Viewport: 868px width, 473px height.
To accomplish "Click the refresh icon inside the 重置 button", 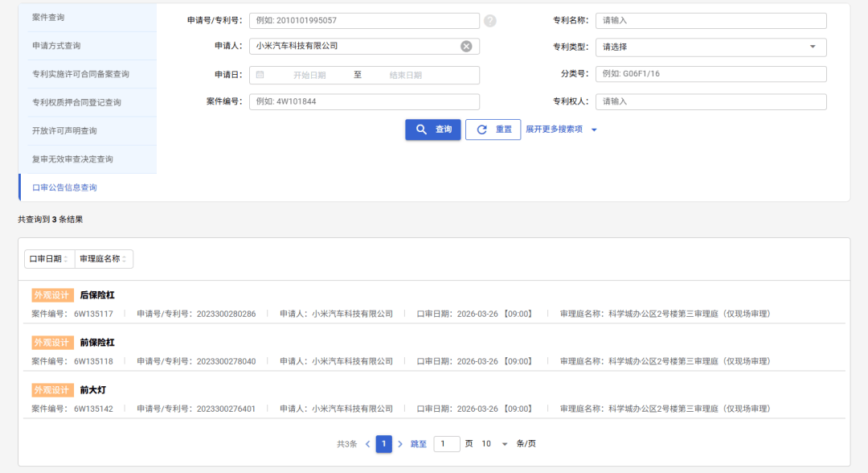I will 483,130.
